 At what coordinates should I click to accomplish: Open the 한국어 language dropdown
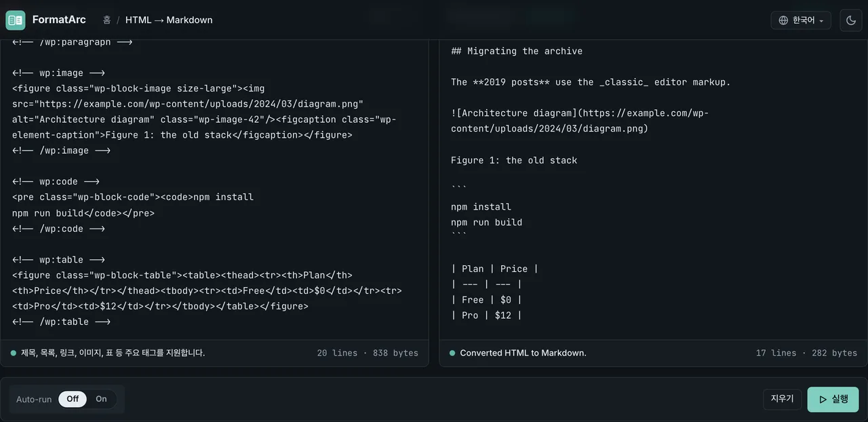click(x=801, y=20)
